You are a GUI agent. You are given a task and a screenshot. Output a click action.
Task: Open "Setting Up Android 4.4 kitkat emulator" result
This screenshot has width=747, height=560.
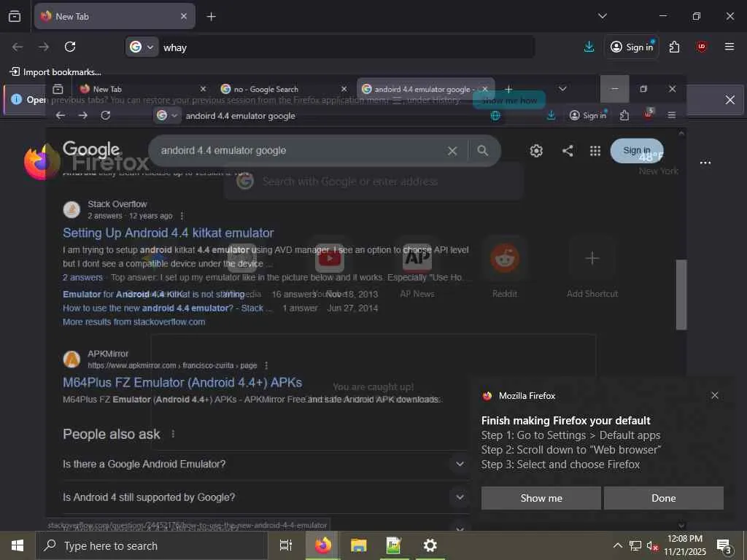[x=169, y=233]
